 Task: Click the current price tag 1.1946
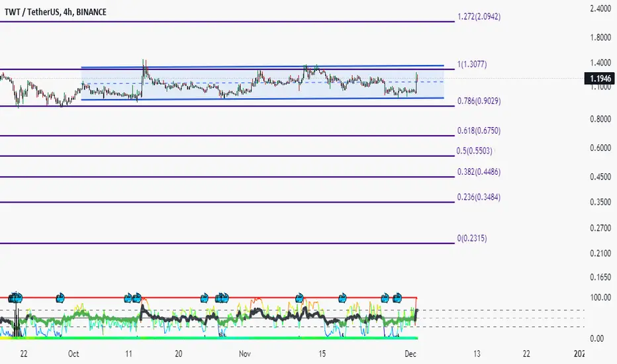(600, 78)
